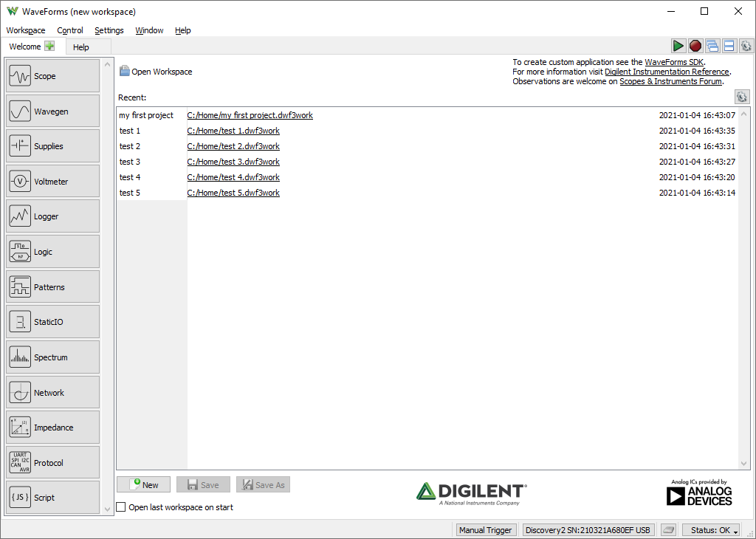Launch the StaticIO instrument

tap(52, 322)
